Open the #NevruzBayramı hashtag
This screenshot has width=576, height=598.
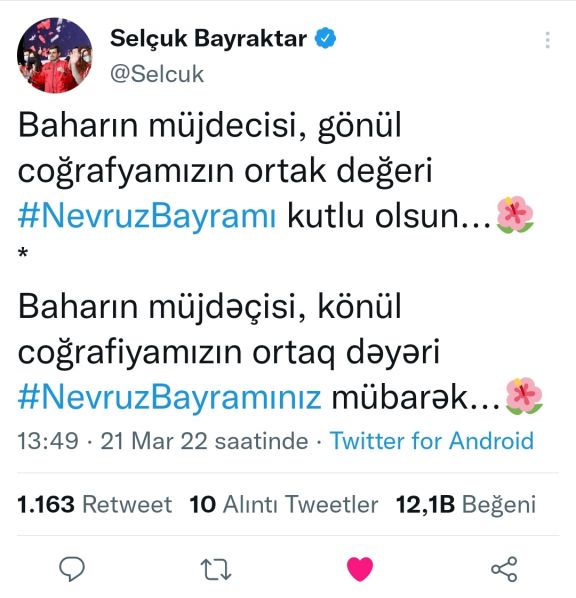147,216
